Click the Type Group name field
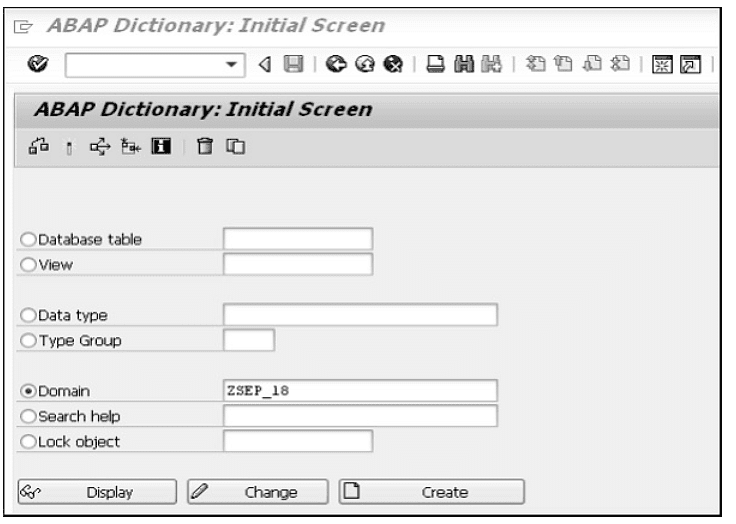Image resolution: width=736 pixels, height=524 pixels. (249, 340)
